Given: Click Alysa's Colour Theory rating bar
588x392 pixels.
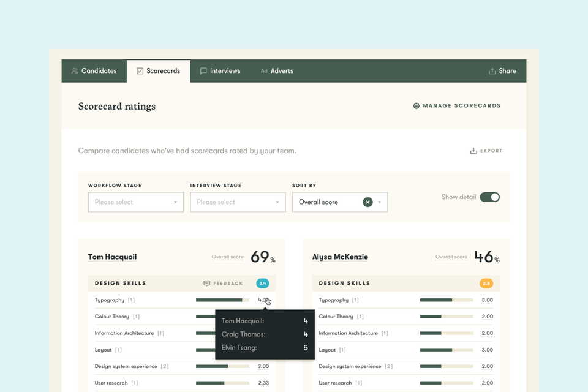Looking at the screenshot, I should [x=447, y=317].
